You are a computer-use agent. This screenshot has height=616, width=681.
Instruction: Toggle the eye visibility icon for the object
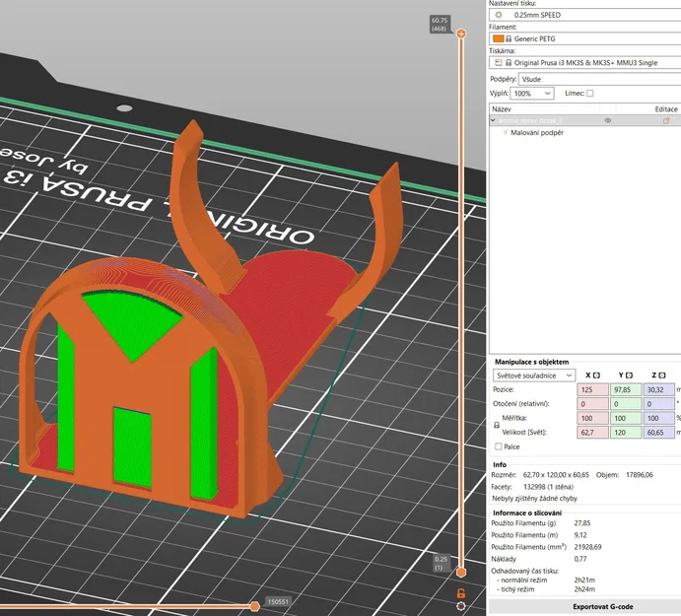pos(607,120)
